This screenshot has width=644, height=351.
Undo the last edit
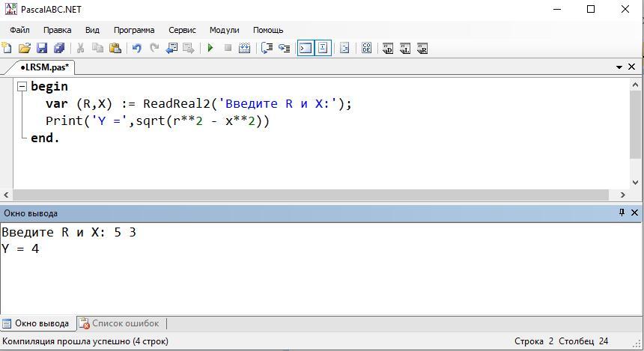click(137, 48)
